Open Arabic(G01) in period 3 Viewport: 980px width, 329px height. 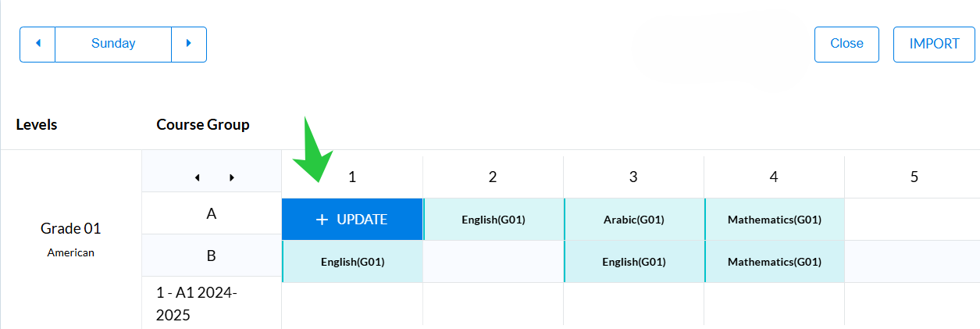634,220
